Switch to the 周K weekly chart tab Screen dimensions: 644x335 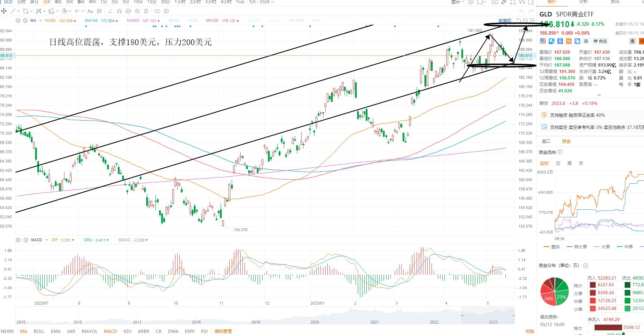[x=58, y=2]
